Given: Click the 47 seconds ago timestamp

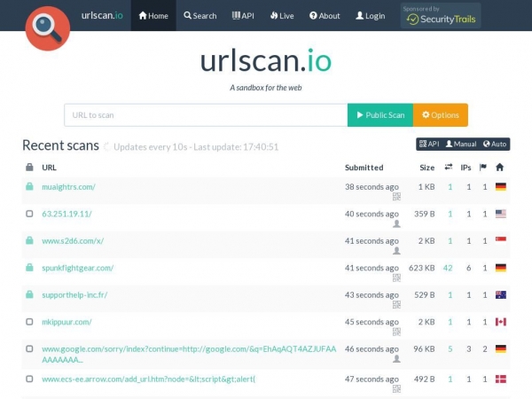Looking at the screenshot, I should pos(372,379).
